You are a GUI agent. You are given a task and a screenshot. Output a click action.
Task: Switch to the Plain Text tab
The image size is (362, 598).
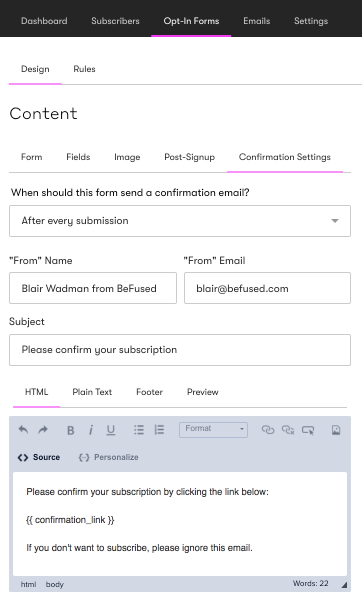coord(92,392)
